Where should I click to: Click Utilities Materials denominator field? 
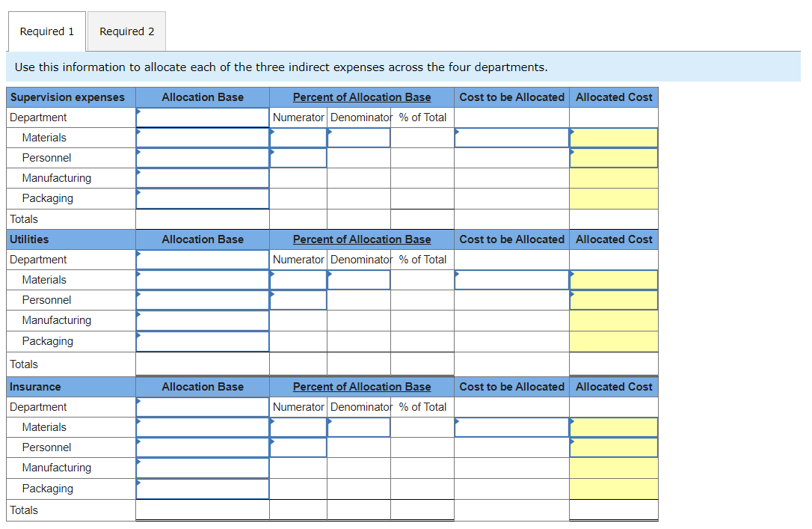(359, 280)
